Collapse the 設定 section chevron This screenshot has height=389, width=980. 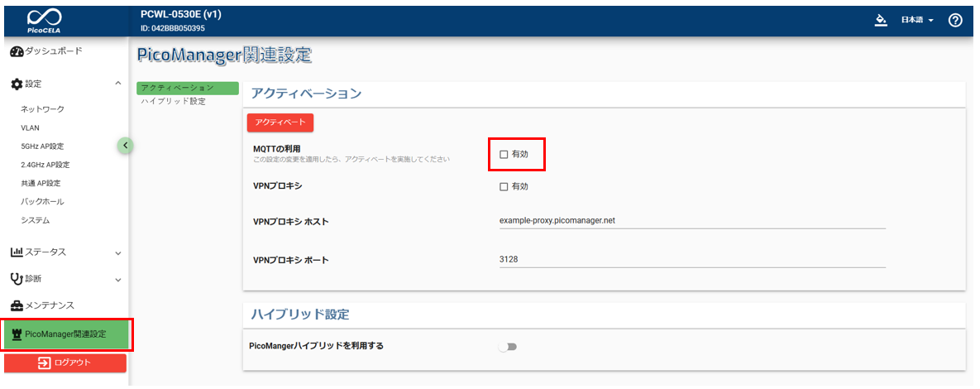(118, 83)
